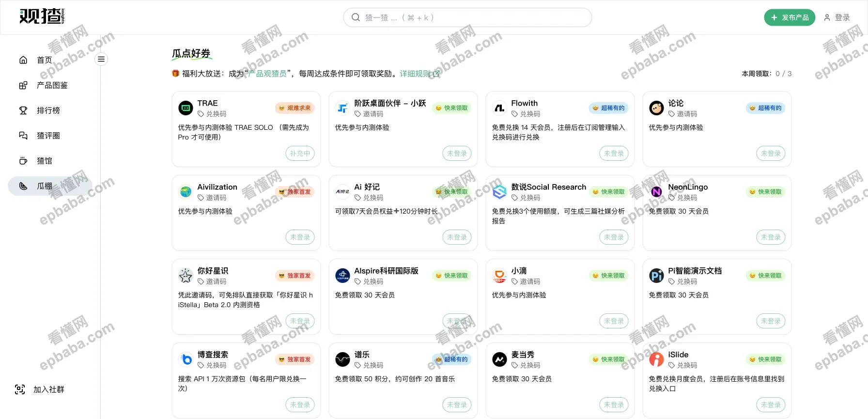This screenshot has width=868, height=419.
Task: Click the 艰难求来 badge on TRAE
Action: 295,108
